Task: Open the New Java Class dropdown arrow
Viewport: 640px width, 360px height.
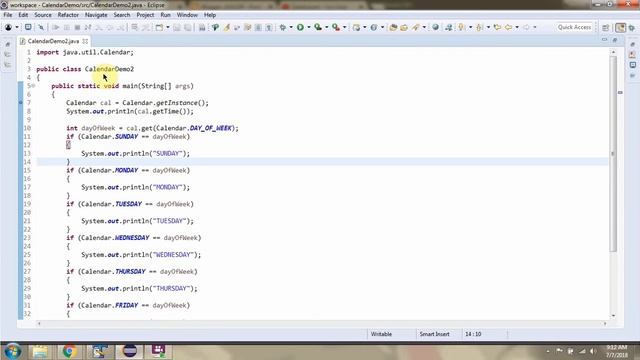Action: pyautogui.click(x=382, y=27)
